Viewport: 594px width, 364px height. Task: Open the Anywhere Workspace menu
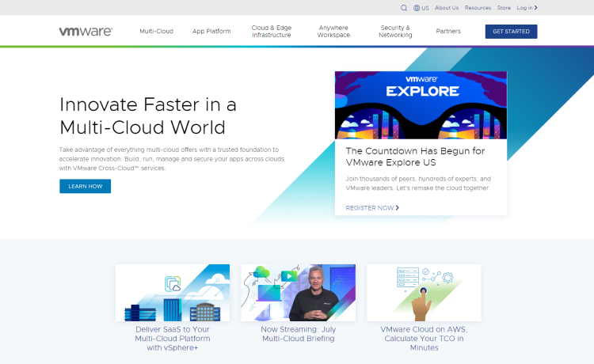point(333,31)
